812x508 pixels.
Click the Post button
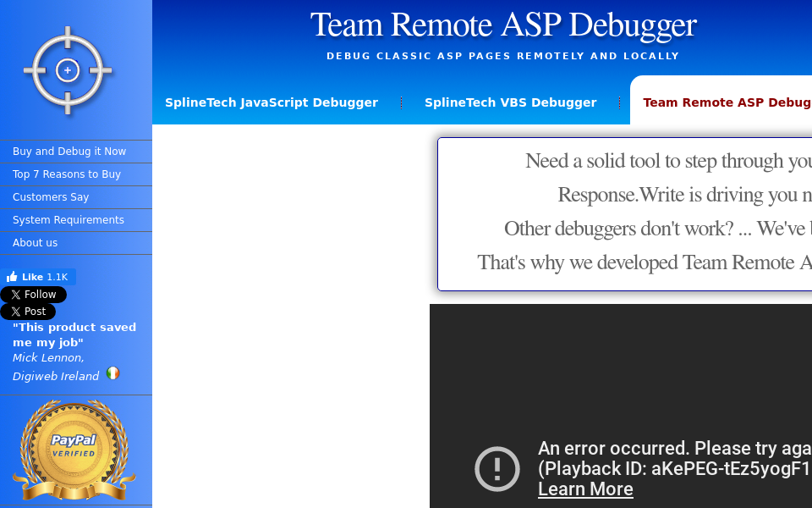click(29, 311)
